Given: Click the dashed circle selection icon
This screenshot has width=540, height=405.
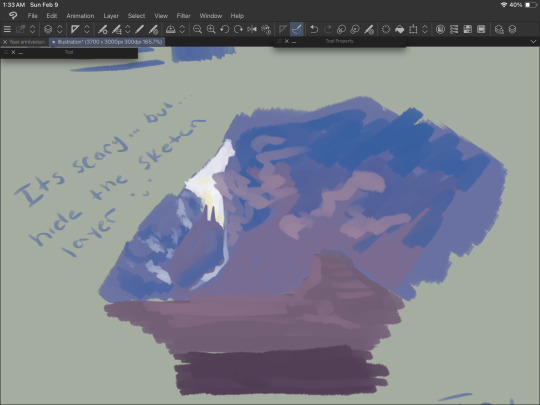Looking at the screenshot, I should [x=386, y=29].
